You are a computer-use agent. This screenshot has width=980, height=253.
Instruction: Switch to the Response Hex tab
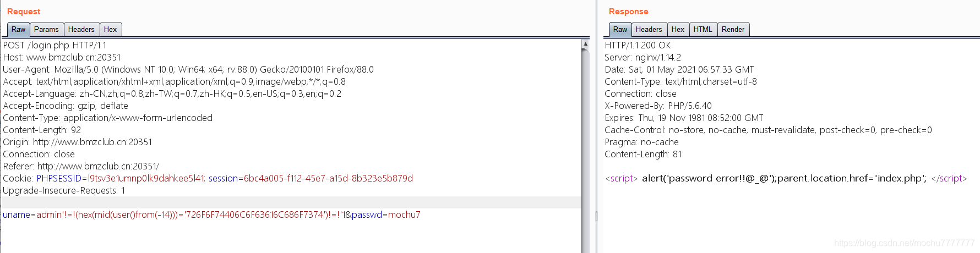(x=678, y=30)
